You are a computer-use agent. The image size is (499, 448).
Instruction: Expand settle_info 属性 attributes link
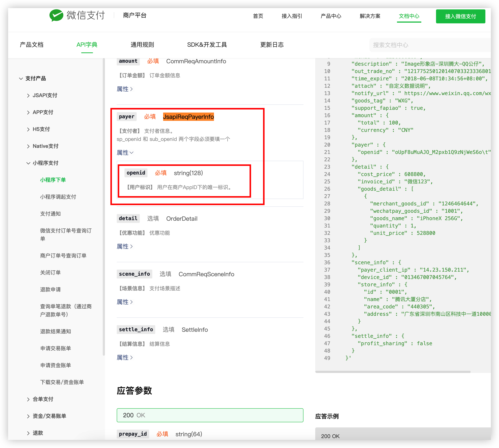[125, 357]
